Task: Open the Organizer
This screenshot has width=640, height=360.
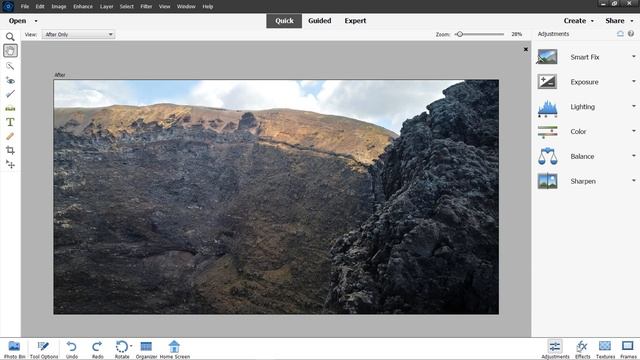Action: (146, 349)
